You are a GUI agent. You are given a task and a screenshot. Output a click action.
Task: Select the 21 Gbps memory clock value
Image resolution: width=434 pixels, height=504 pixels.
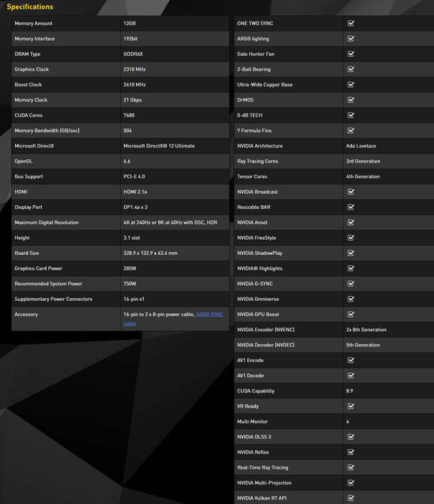(132, 100)
